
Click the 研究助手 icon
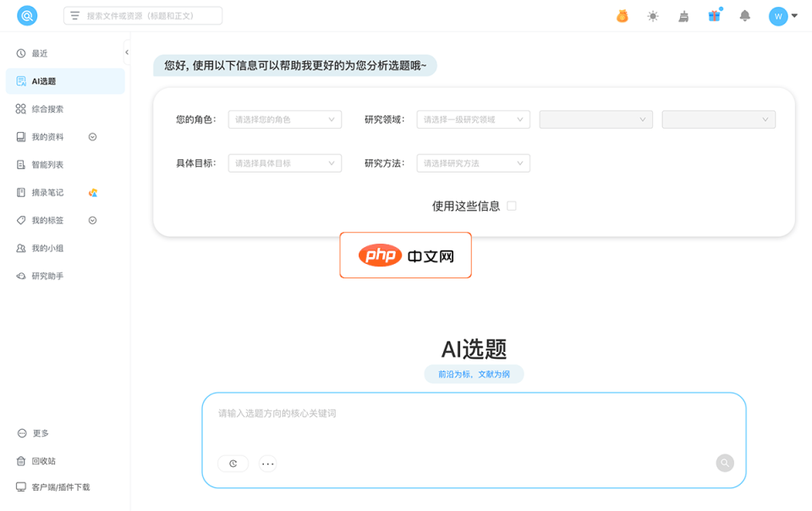point(20,276)
